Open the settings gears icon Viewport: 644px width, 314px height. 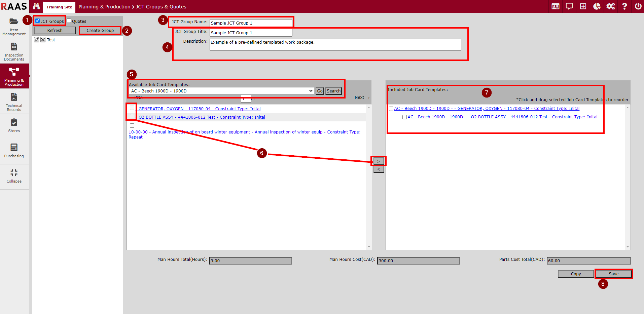pos(610,6)
